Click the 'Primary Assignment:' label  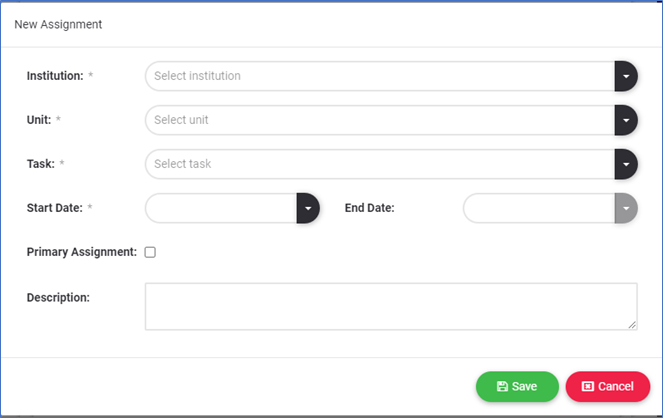(x=81, y=252)
